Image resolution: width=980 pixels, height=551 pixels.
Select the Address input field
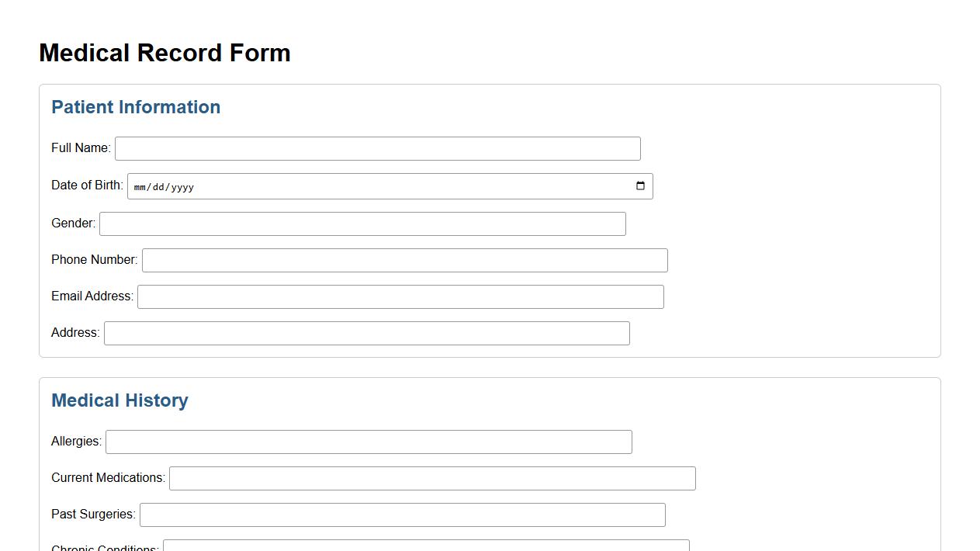pyautogui.click(x=367, y=333)
